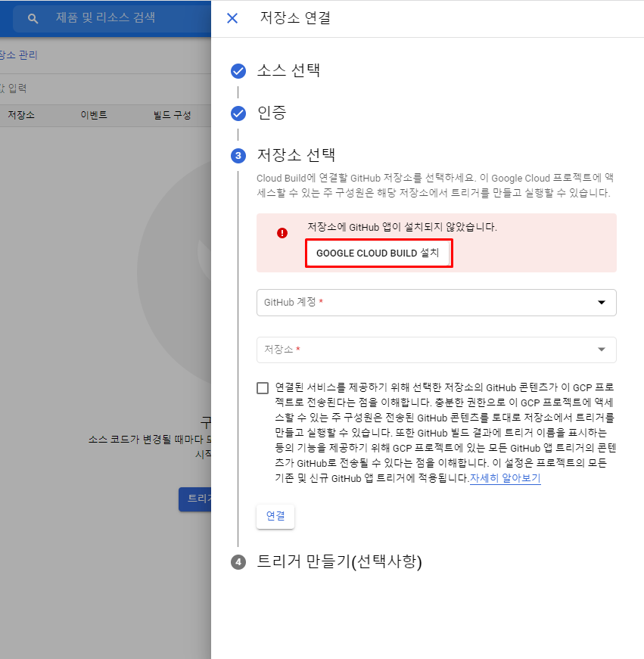Image resolution: width=644 pixels, height=659 pixels.
Task: Open the 저장소 dropdown field
Action: pyautogui.click(x=437, y=350)
